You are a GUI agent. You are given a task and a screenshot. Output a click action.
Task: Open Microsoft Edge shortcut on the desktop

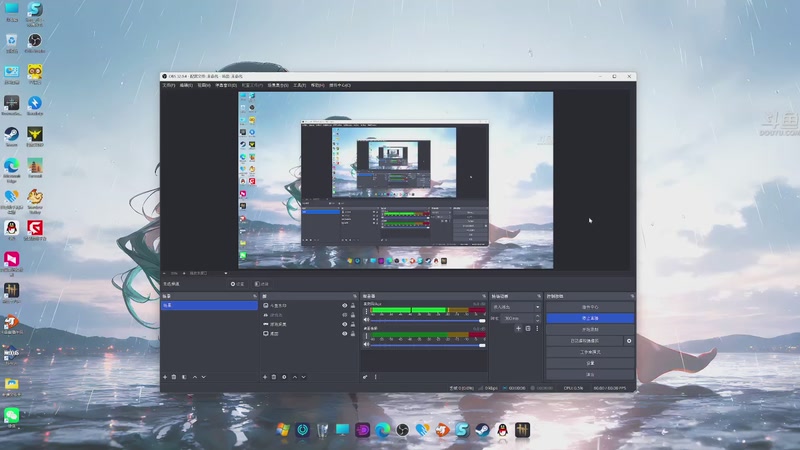[x=11, y=170]
